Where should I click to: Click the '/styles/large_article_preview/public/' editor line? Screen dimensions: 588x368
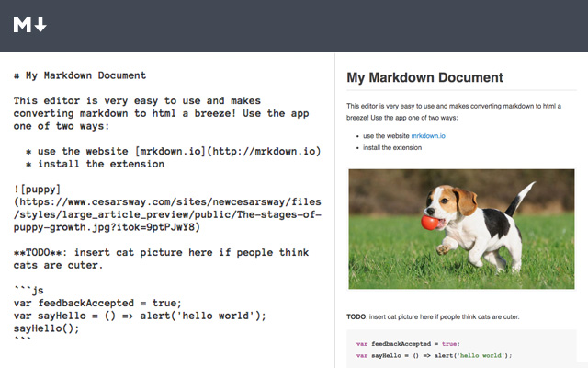167,214
